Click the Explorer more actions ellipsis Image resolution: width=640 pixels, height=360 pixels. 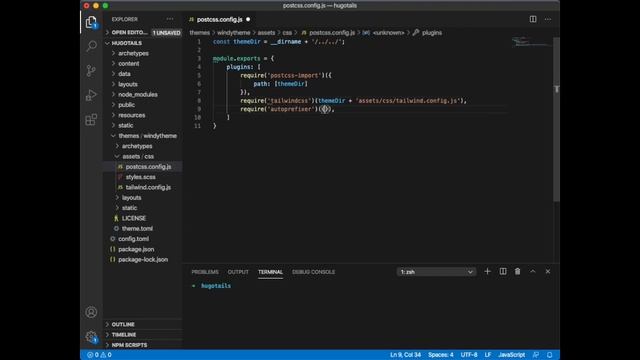pyautogui.click(x=170, y=19)
